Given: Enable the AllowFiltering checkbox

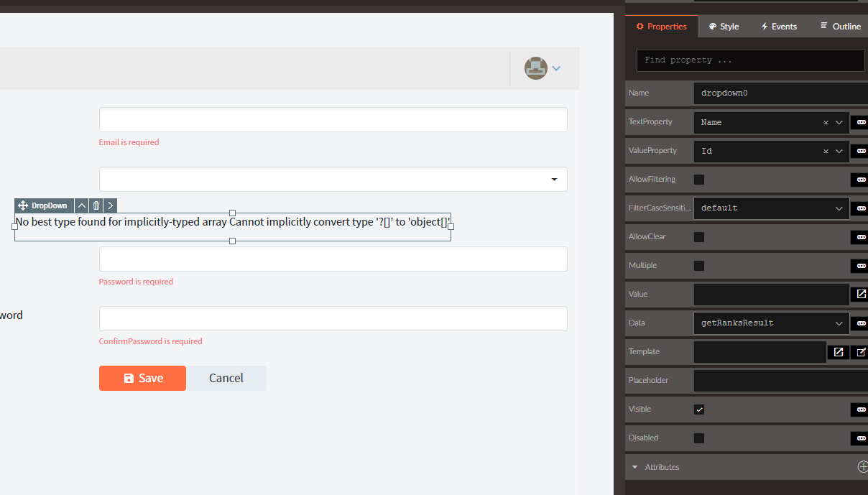Looking at the screenshot, I should [699, 179].
